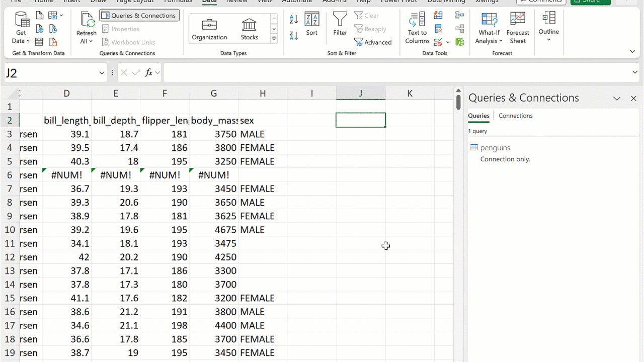Open the Name Box dropdown arrow
Viewport: 644px width, 362px height.
click(x=102, y=73)
